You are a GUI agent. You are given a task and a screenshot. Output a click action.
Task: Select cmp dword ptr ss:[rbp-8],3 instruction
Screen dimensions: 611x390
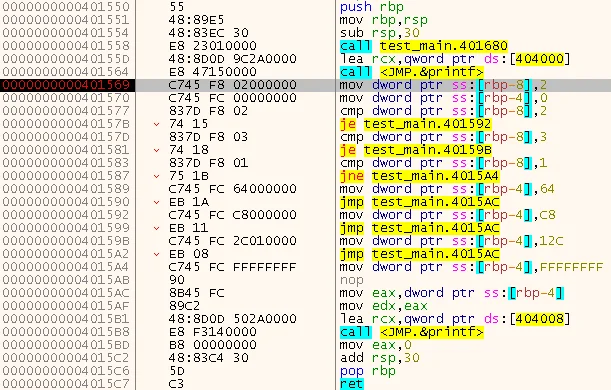[443, 137]
